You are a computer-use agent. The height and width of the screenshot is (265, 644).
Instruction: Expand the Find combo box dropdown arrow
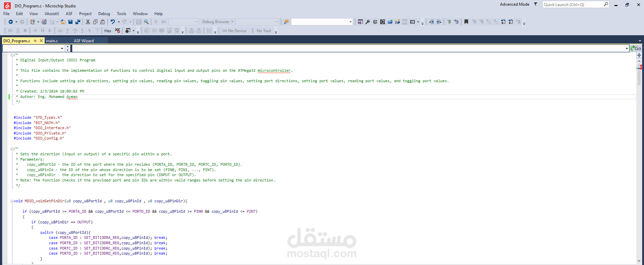coord(351,22)
